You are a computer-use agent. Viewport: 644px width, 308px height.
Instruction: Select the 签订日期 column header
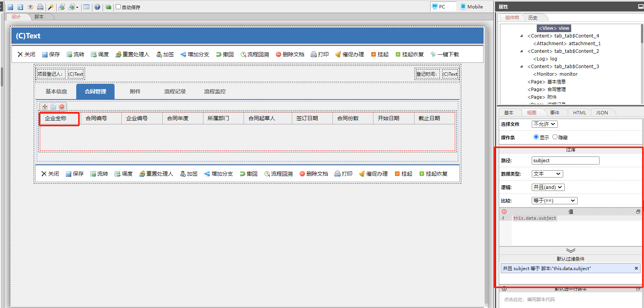[x=312, y=118]
